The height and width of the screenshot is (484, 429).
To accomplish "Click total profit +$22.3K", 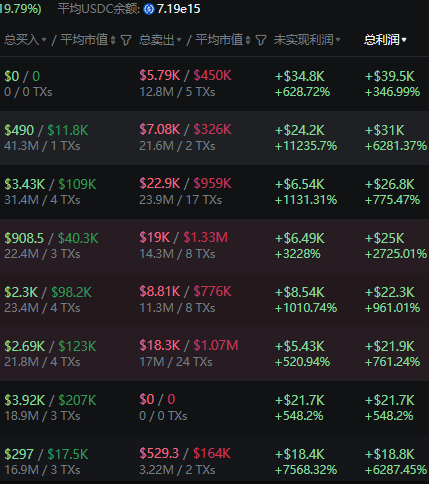I will click(x=390, y=292).
